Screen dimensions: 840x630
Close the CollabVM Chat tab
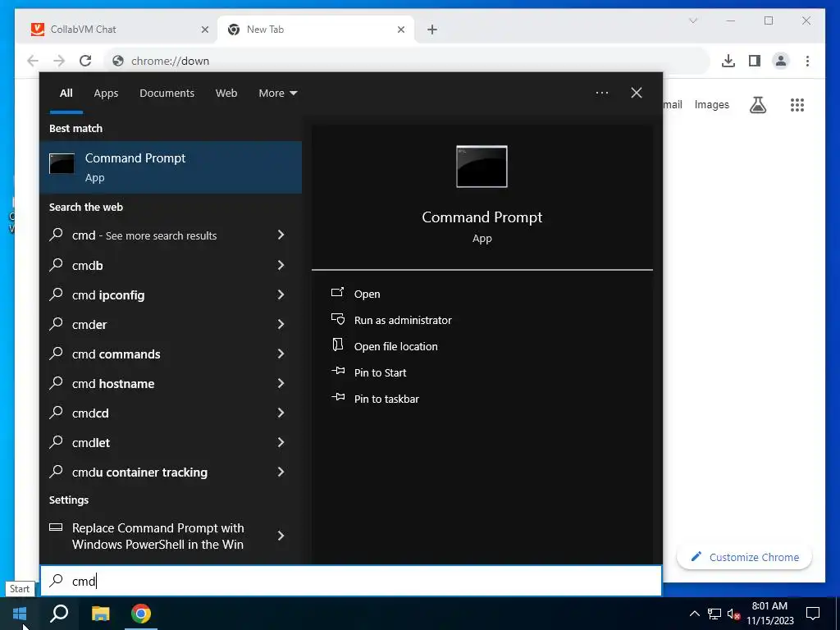(204, 30)
